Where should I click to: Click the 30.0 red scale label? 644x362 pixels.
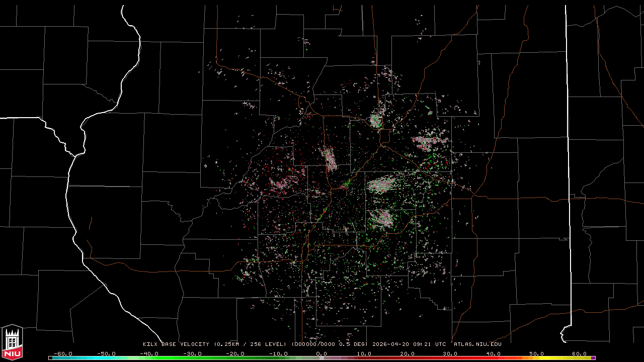(450, 353)
